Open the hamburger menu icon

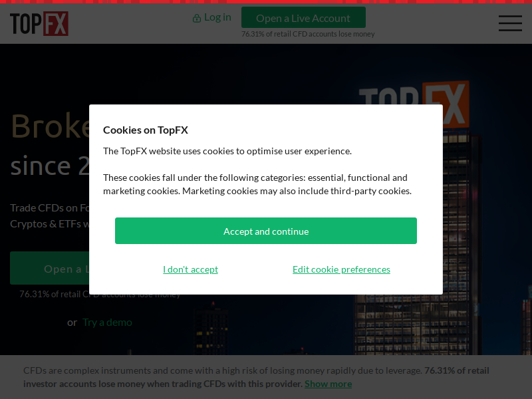510,23
